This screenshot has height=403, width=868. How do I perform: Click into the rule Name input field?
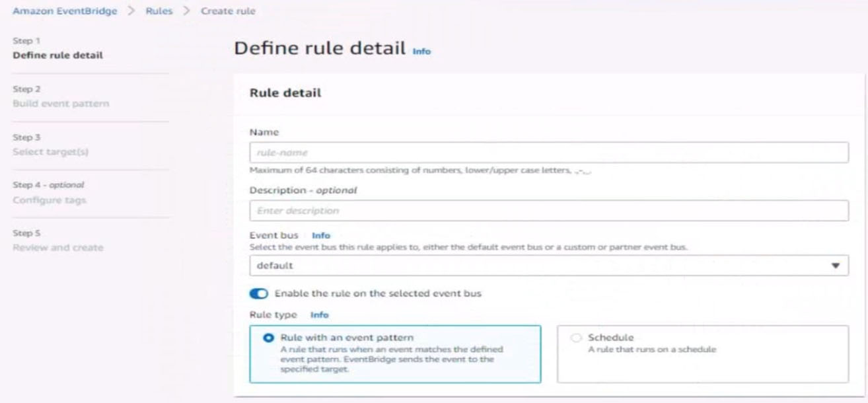point(548,153)
